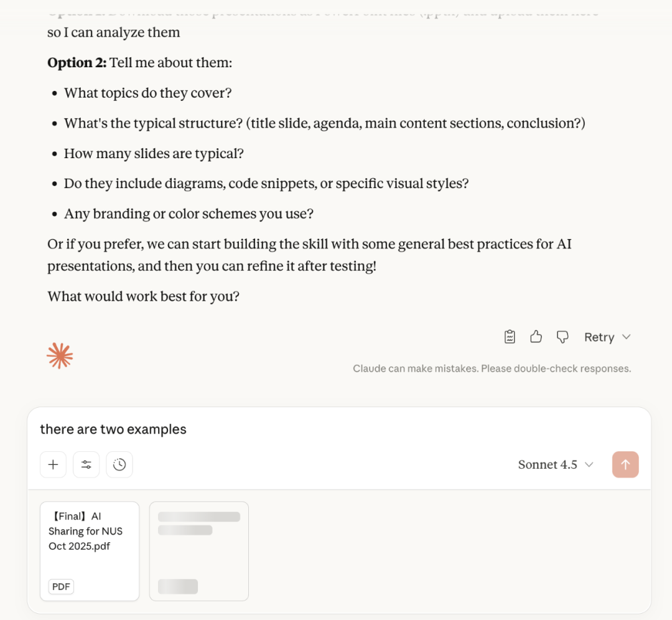Image resolution: width=672 pixels, height=620 pixels.
Task: Give the response a thumbs up
Action: (x=536, y=337)
